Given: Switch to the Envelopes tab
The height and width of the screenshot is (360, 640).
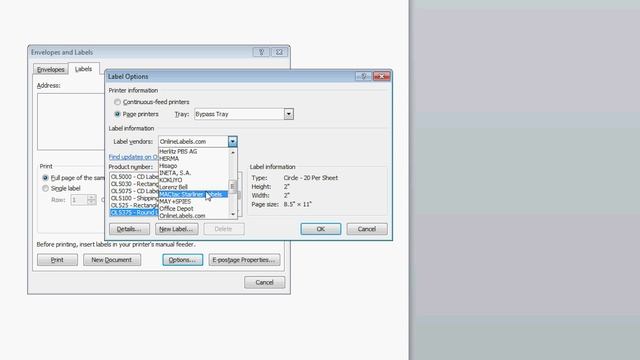Looking at the screenshot, I should click(x=51, y=69).
